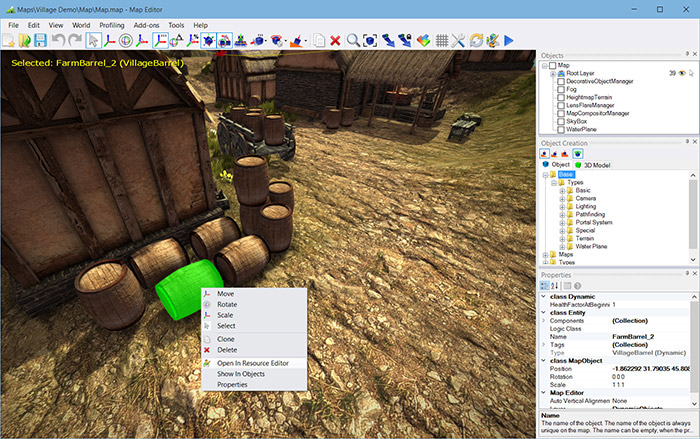
Task: Close the Properties panel
Action: (x=695, y=273)
